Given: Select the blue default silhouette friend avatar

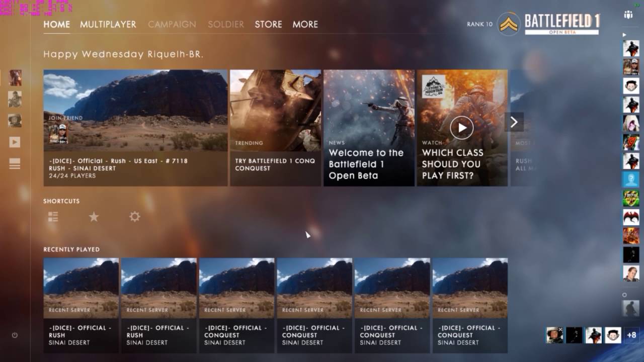Looking at the screenshot, I should click(631, 179).
